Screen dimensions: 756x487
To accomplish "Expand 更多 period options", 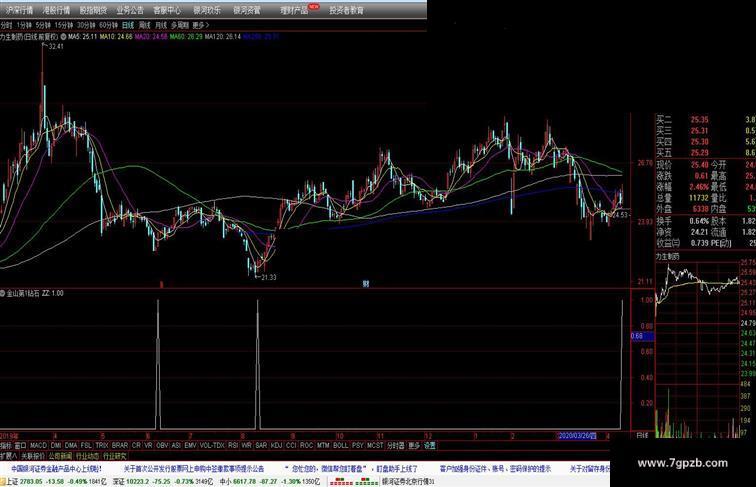I will point(201,25).
